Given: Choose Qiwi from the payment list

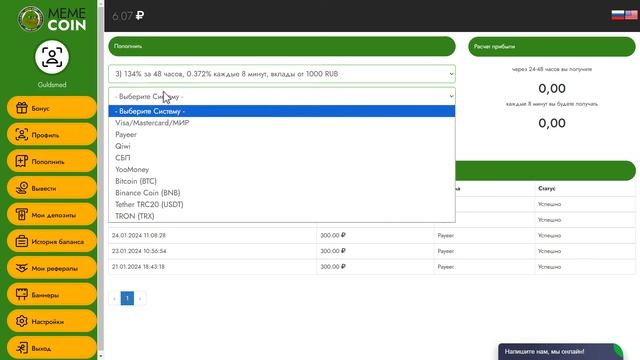Looking at the screenshot, I should click(x=282, y=146).
